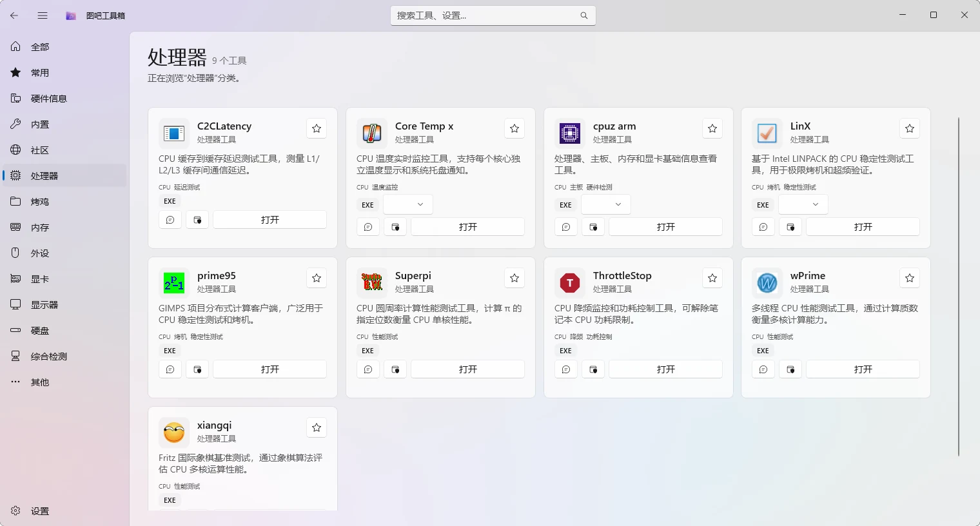Click the shield-window icon on the Core Temp x card
Viewport: 980px width, 526px height.
tap(395, 227)
